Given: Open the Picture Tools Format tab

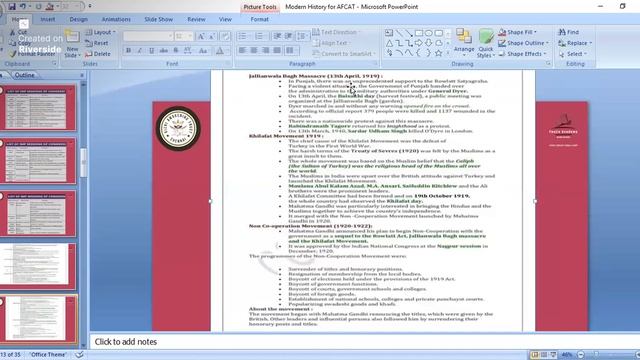Looking at the screenshot, I should pyautogui.click(x=259, y=19).
